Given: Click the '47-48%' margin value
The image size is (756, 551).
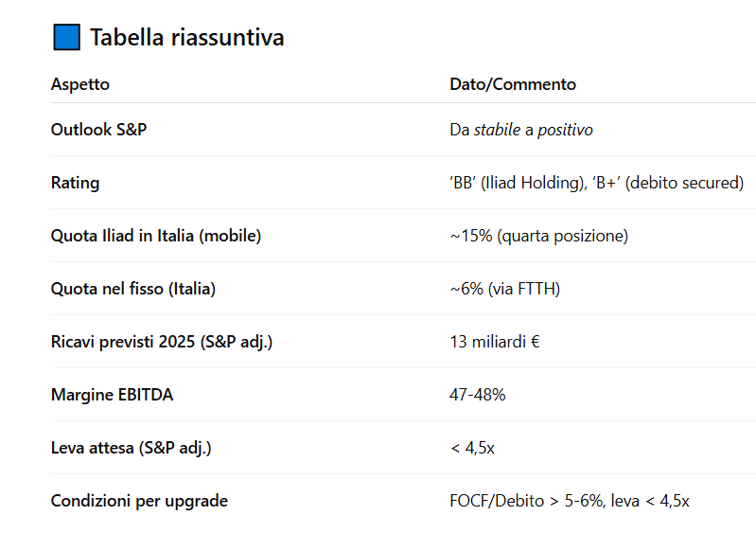Looking at the screenshot, I should [x=477, y=395].
